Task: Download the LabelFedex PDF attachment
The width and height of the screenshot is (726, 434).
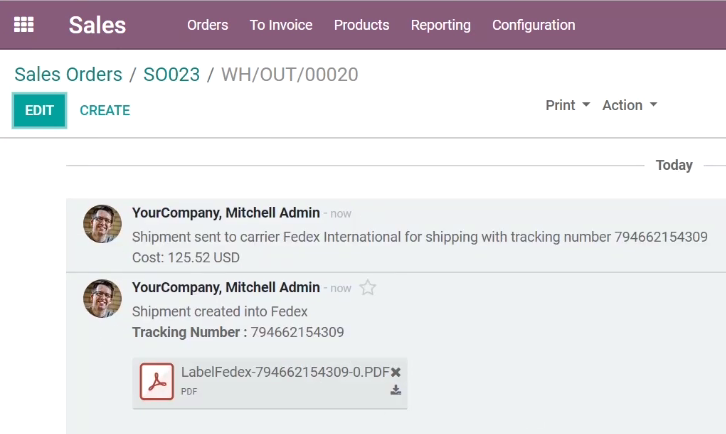Action: [395, 390]
